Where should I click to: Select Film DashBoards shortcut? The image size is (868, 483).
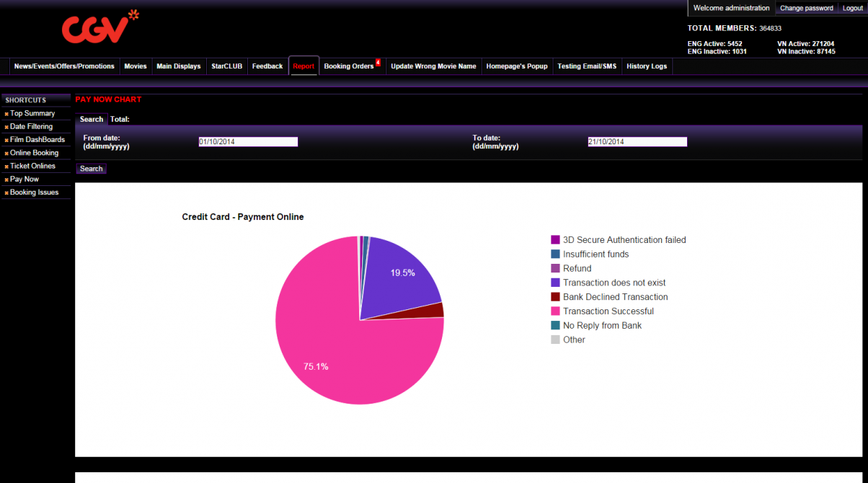pyautogui.click(x=37, y=140)
